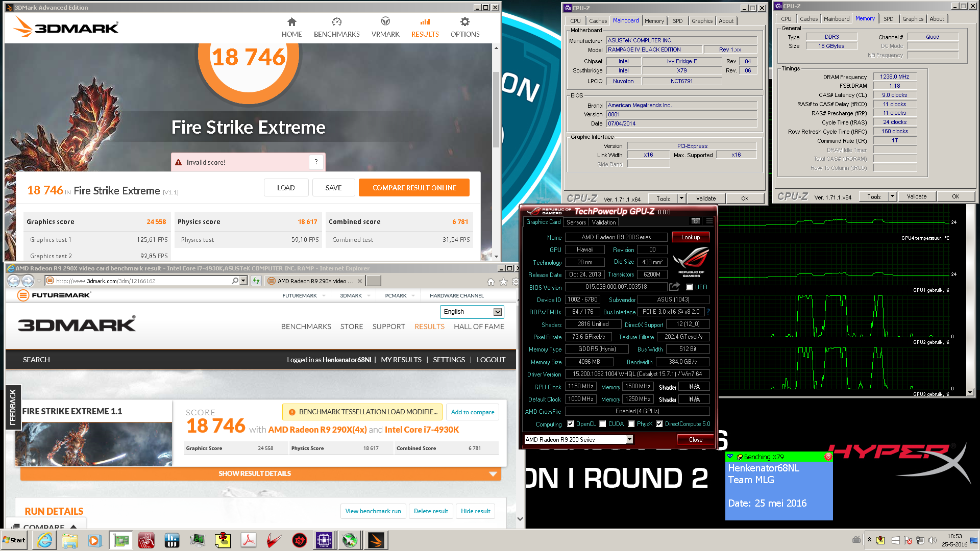980x551 pixels.
Task: Open IE favorites star icon
Action: (503, 282)
